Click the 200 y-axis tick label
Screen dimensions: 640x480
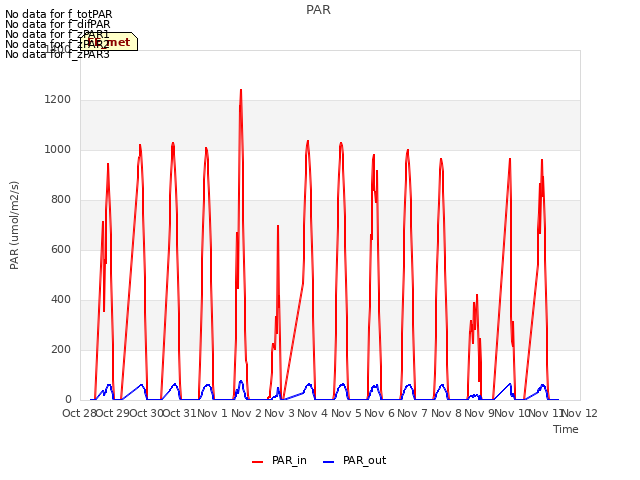(x=61, y=350)
